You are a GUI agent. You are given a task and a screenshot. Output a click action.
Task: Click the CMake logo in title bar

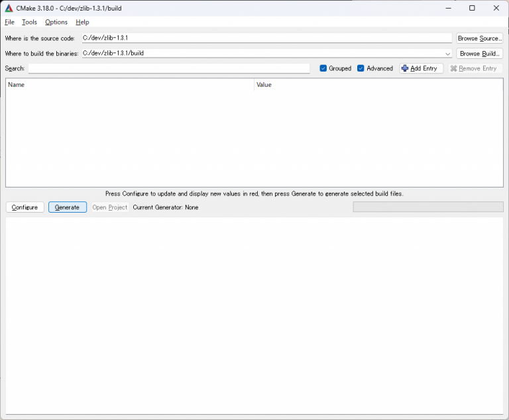pyautogui.click(x=9, y=8)
